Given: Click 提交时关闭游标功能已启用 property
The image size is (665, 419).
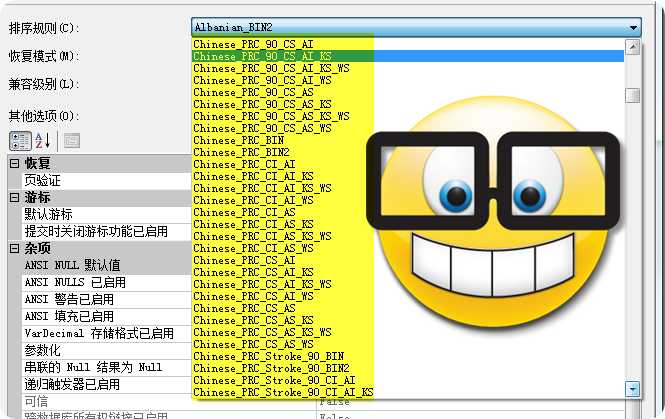Looking at the screenshot, I should (x=106, y=232).
